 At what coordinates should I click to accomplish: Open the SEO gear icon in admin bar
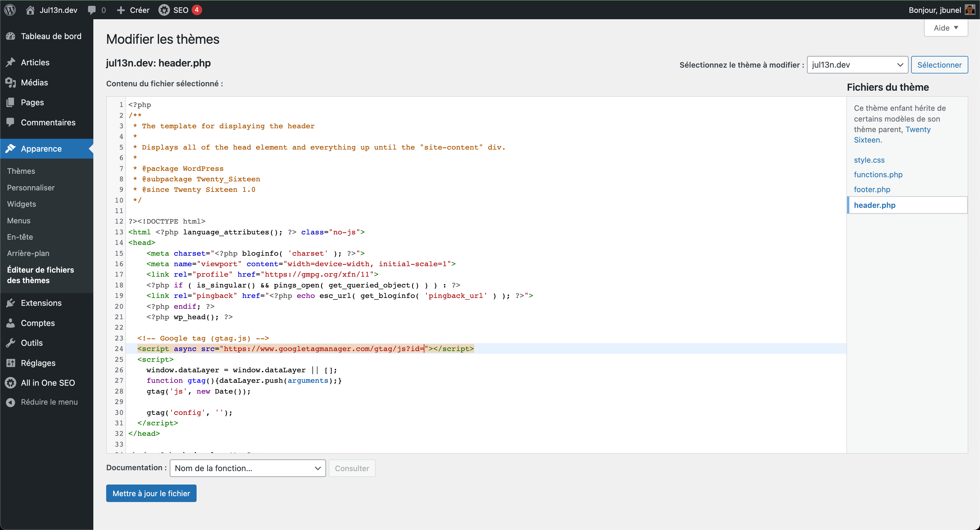click(x=164, y=10)
